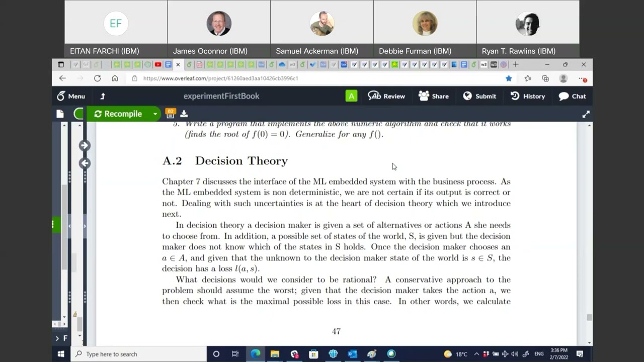
Task: Select Eitan Farchi participant tile
Action: pyautogui.click(x=116, y=29)
